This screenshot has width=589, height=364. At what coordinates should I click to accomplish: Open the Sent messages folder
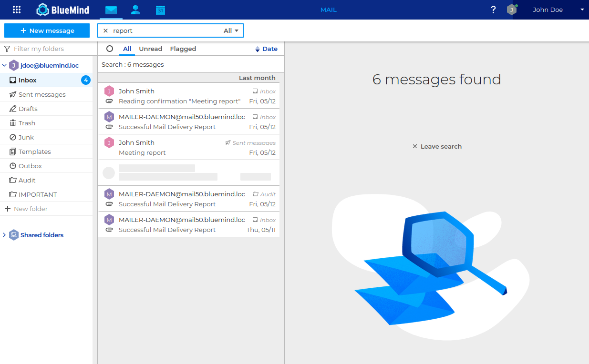(x=46, y=94)
